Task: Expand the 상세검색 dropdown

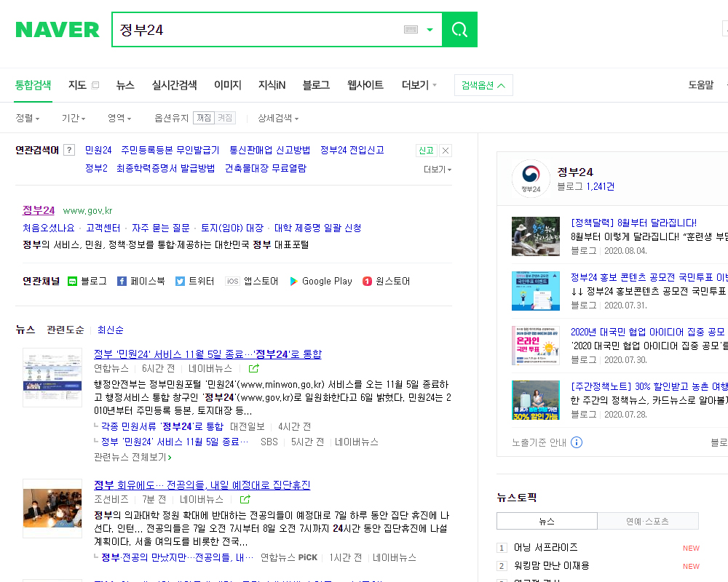Action: pyautogui.click(x=278, y=119)
